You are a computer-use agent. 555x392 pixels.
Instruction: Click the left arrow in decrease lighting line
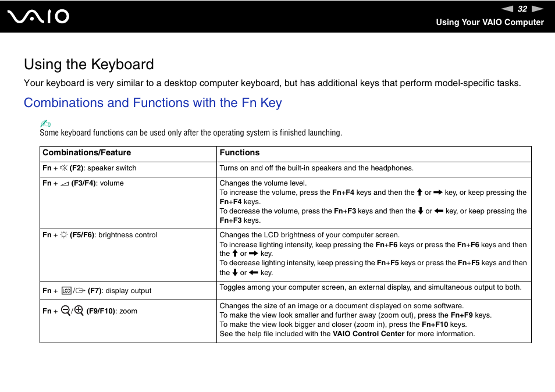coord(254,272)
